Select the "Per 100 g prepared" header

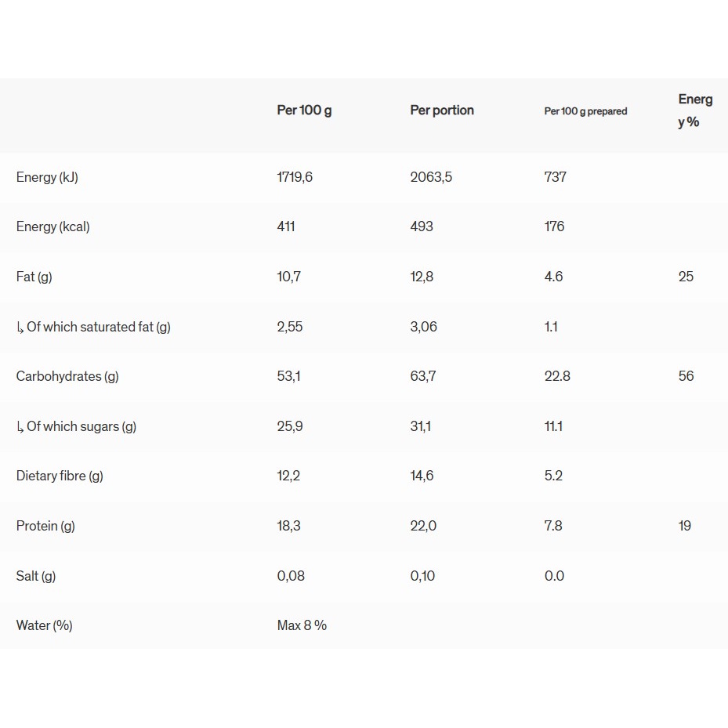[585, 111]
